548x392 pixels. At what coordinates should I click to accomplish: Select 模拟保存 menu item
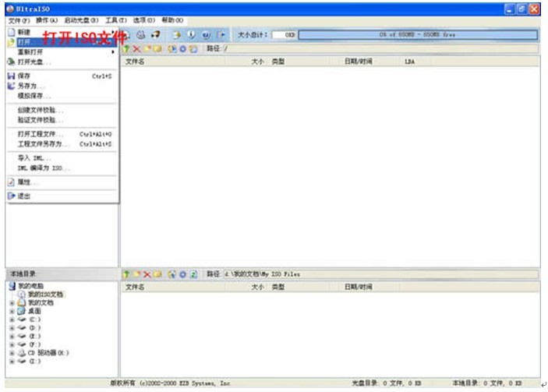point(62,96)
